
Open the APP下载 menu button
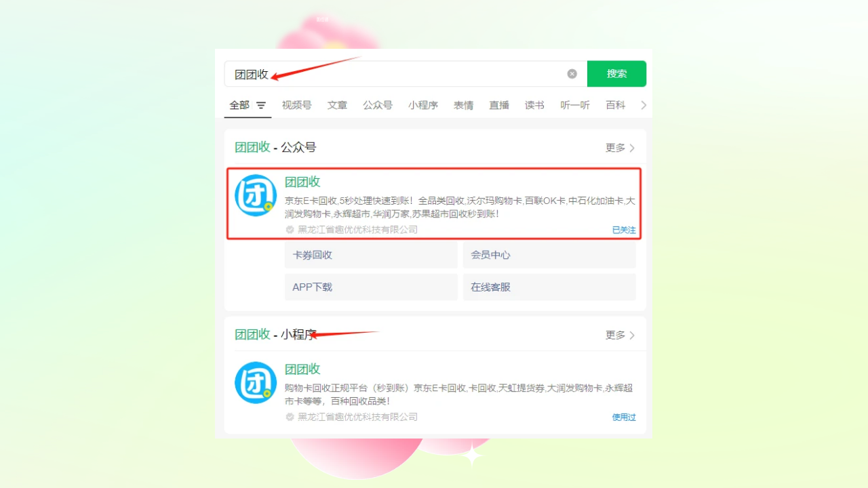pos(371,287)
